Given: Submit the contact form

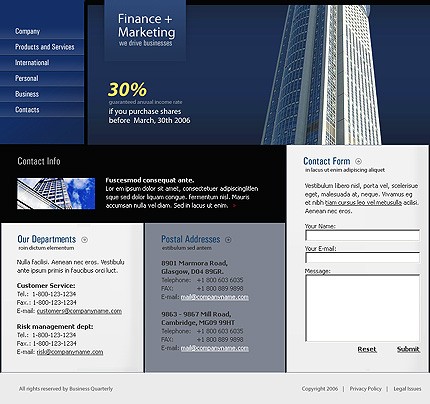Looking at the screenshot, I should click(408, 349).
